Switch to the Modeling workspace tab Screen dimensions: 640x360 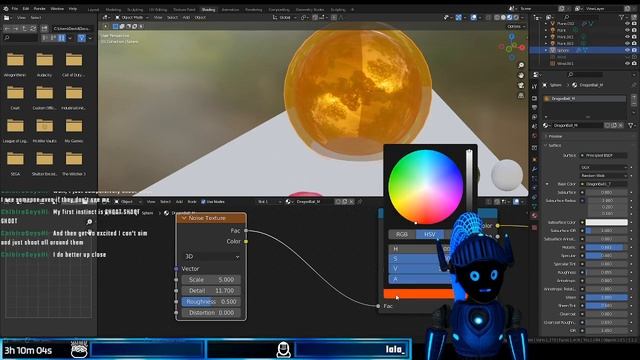click(113, 9)
